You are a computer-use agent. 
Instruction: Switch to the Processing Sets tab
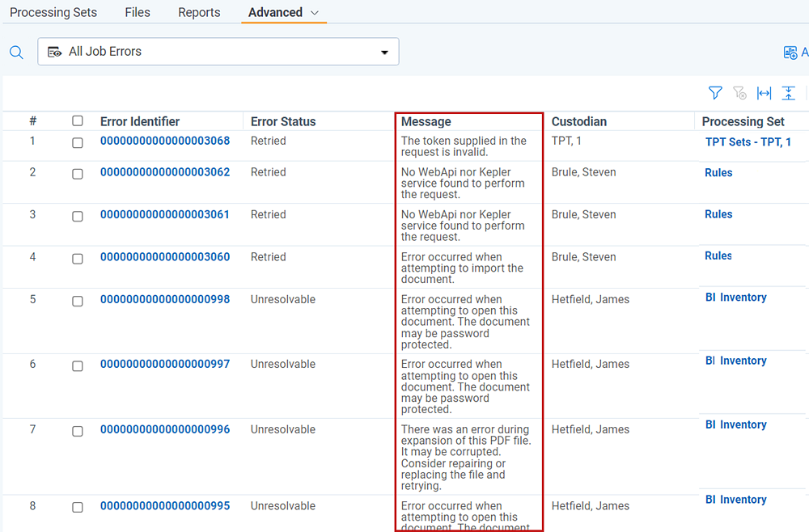point(53,12)
